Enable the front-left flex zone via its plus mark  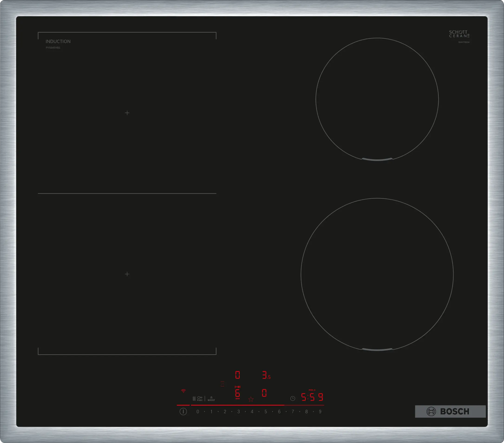coord(127,274)
